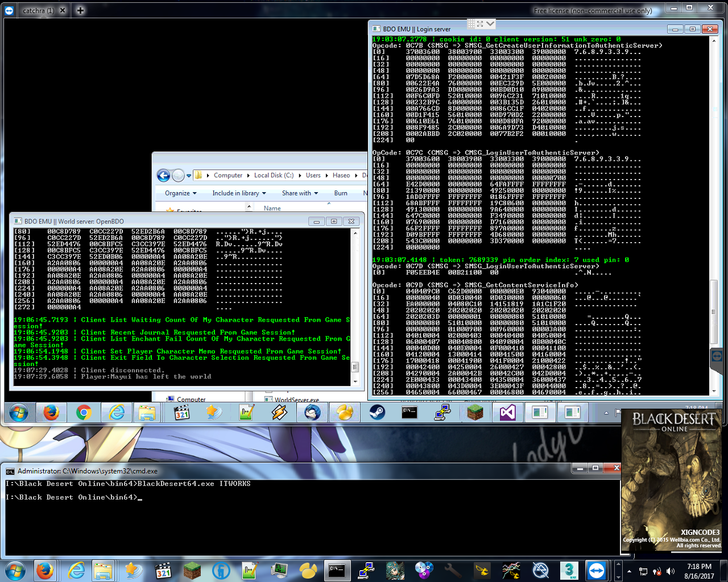
Task: Switch to TeamViewer in the local taskbar
Action: (597, 570)
